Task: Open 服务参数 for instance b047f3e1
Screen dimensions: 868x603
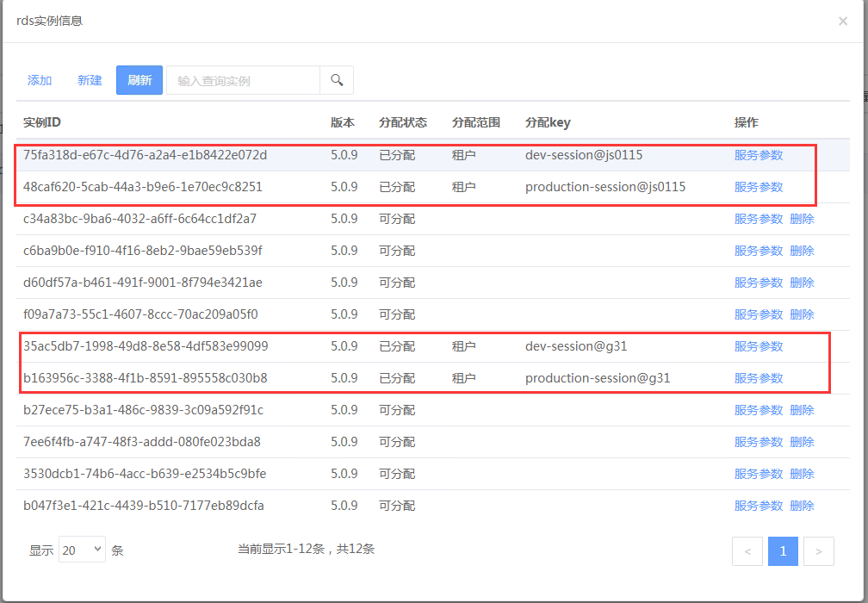Action: click(759, 506)
